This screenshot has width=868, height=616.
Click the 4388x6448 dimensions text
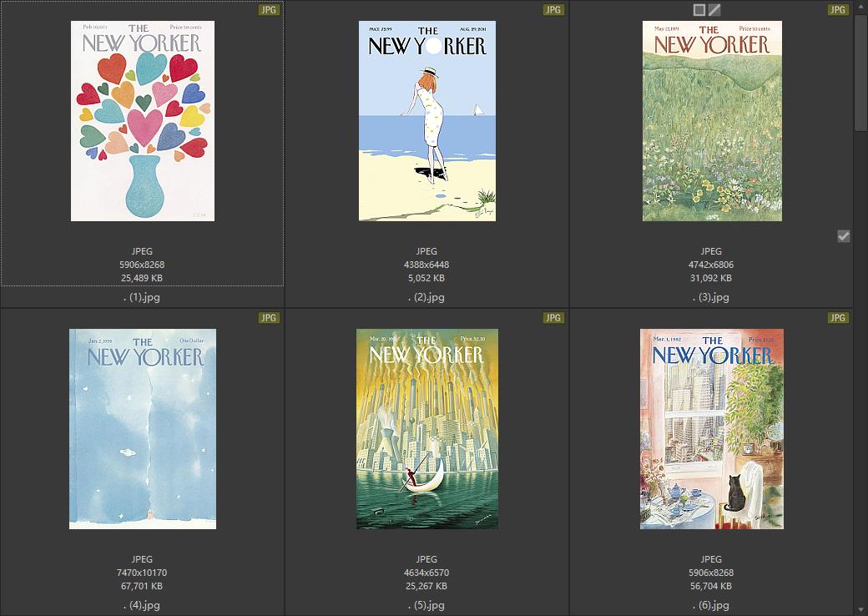(426, 265)
